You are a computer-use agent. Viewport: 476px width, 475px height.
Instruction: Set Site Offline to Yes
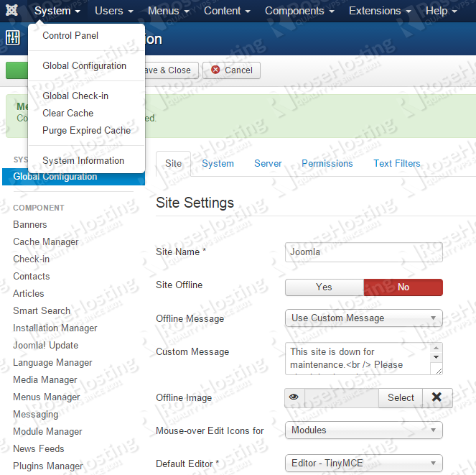(325, 287)
